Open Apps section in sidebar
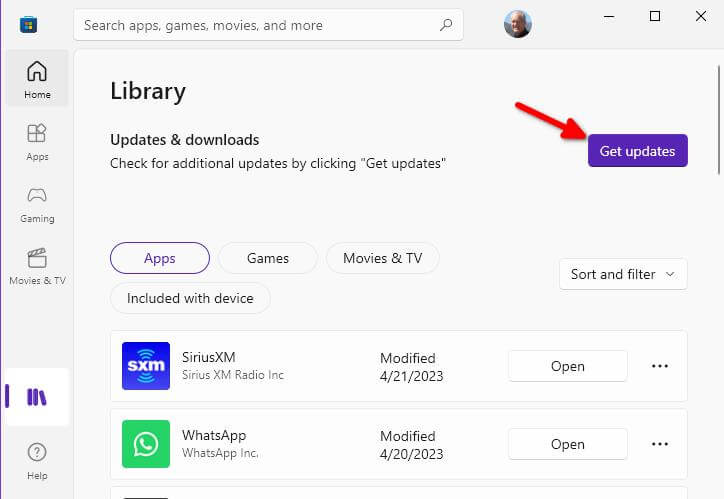724x499 pixels. pos(37,142)
